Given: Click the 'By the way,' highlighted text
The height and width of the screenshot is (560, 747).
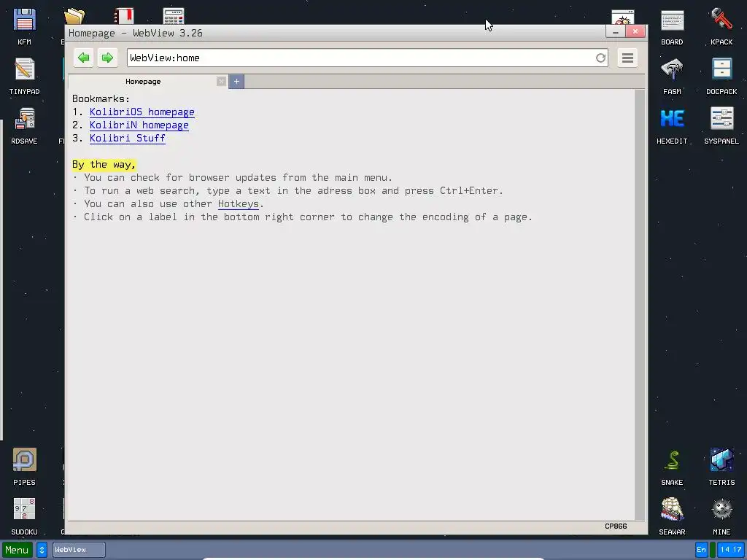Looking at the screenshot, I should 104,165.
